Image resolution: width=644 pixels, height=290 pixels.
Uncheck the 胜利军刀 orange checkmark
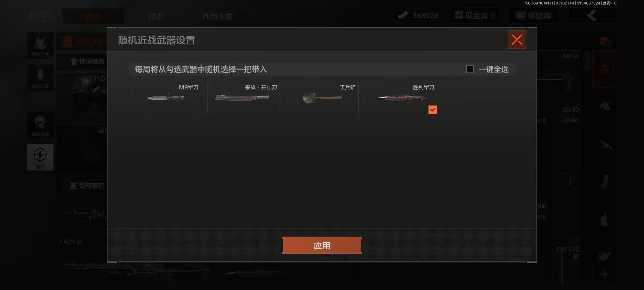[x=433, y=110]
